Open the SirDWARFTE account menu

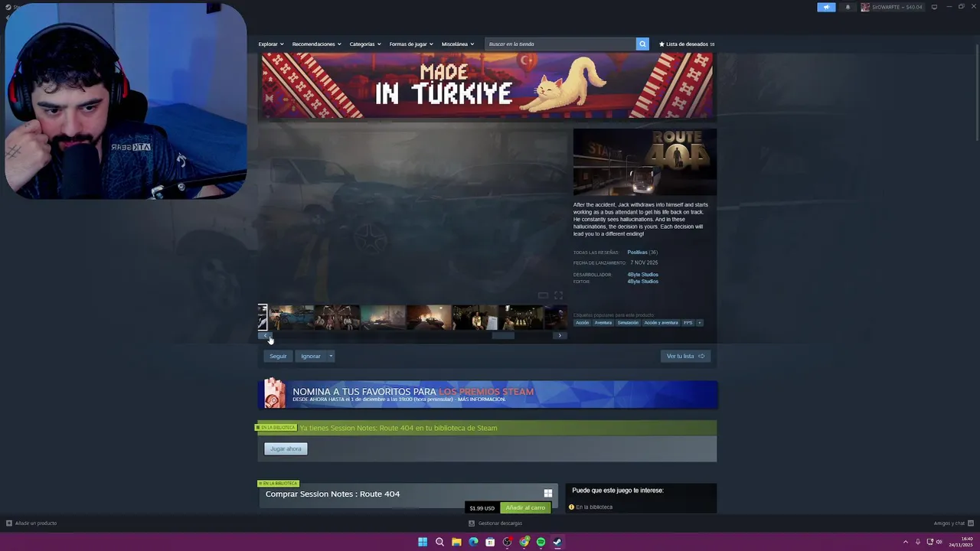pyautogui.click(x=892, y=7)
